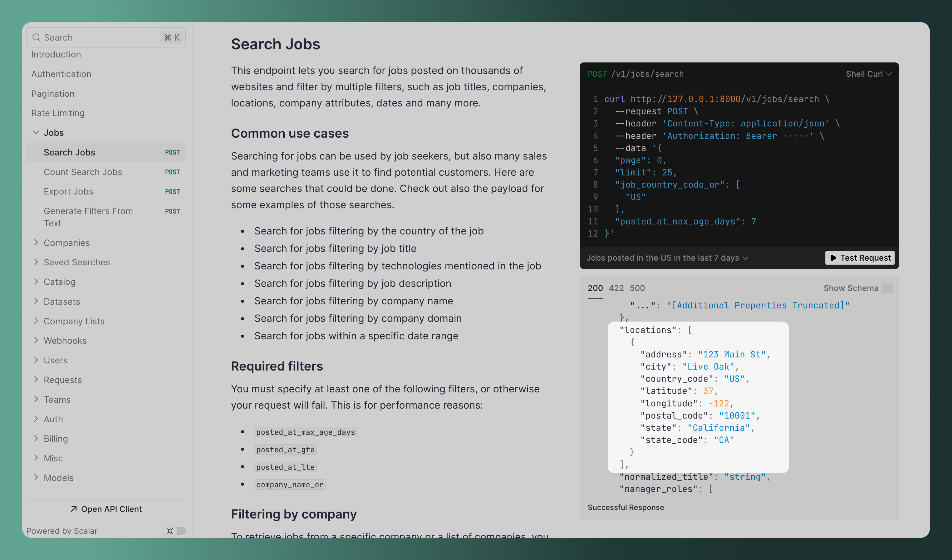Screen dimensions: 952x560
Task: Click the arrow icon on Open API Client
Action: pos(74,509)
